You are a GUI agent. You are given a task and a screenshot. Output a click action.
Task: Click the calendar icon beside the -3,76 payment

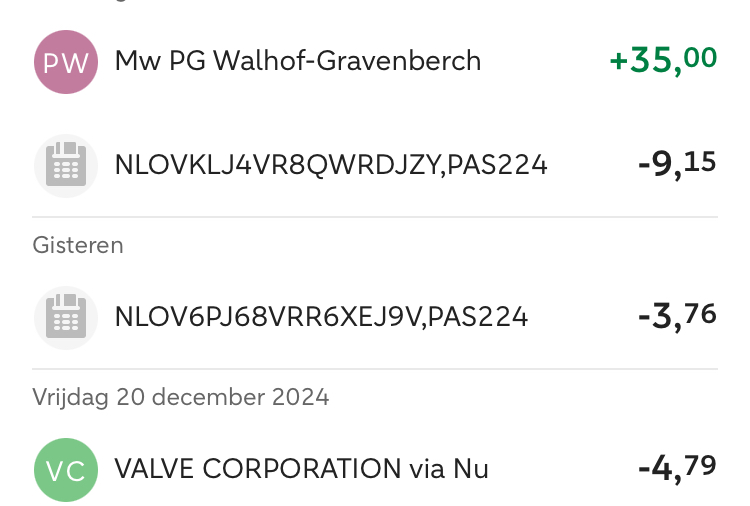point(66,318)
